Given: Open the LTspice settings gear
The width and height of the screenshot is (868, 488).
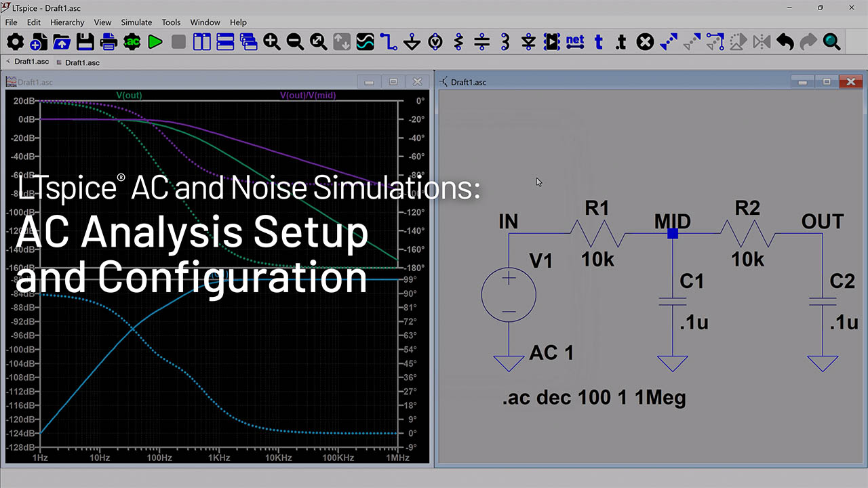Looking at the screenshot, I should click(x=15, y=42).
